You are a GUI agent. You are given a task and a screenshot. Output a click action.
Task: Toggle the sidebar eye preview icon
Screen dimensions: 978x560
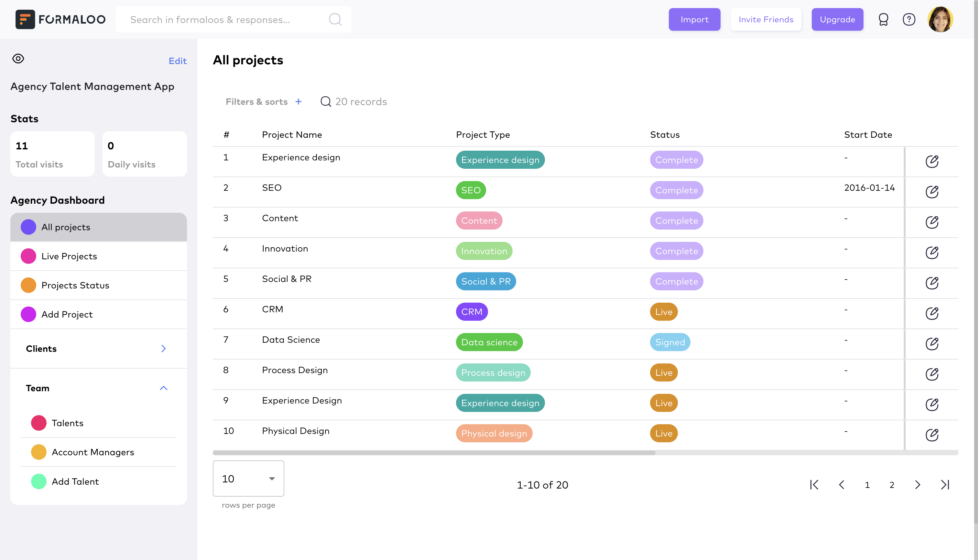coord(18,59)
